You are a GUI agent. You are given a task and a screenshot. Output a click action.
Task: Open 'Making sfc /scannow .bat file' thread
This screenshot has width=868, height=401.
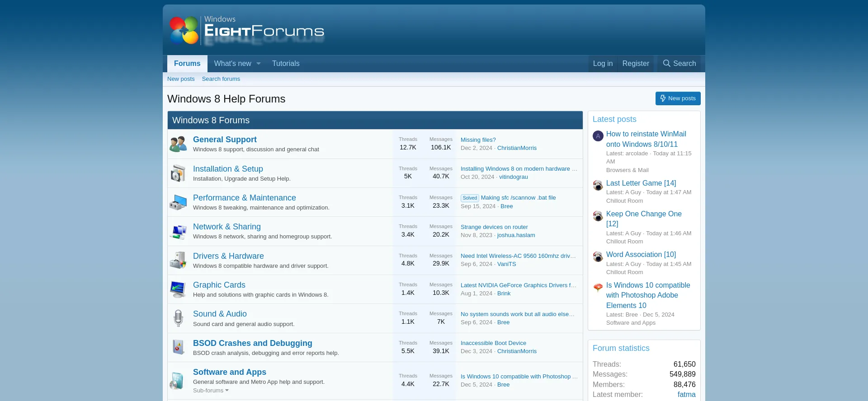coord(519,198)
